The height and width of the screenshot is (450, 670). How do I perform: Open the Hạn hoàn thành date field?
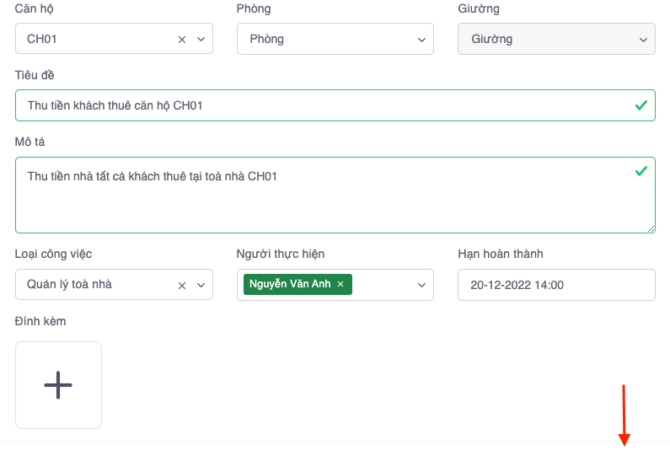[556, 285]
